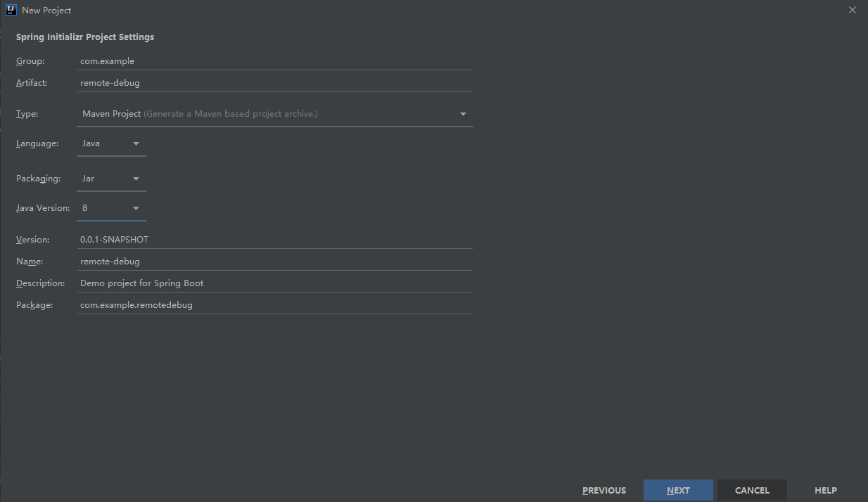Screen dimensions: 868x502
Task: Open HELP for this dialog
Action: coord(826,491)
